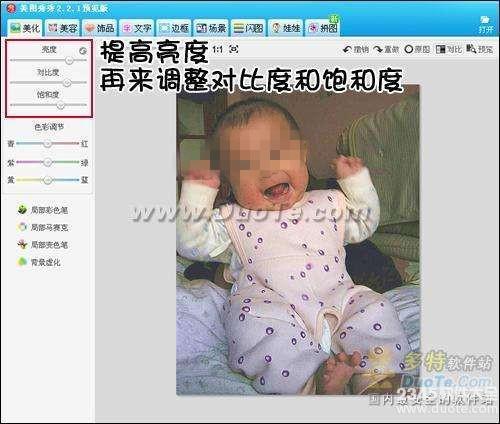Click the fit-to-window icon beside 1:1

tap(234, 49)
